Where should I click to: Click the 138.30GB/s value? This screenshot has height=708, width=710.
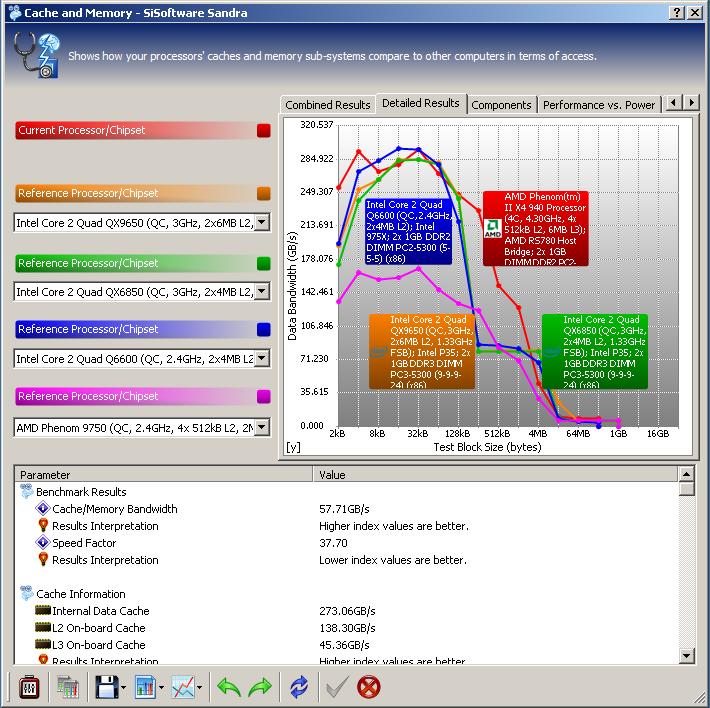coord(347,627)
